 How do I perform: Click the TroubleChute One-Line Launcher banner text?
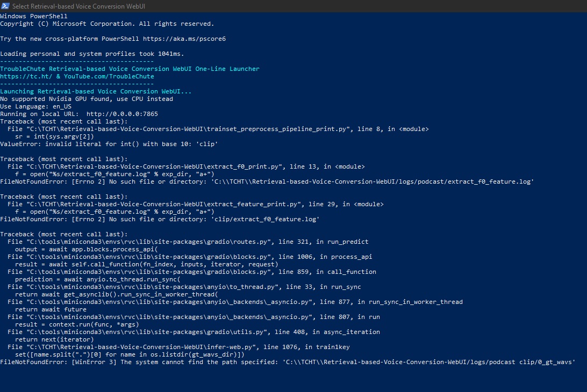point(129,69)
